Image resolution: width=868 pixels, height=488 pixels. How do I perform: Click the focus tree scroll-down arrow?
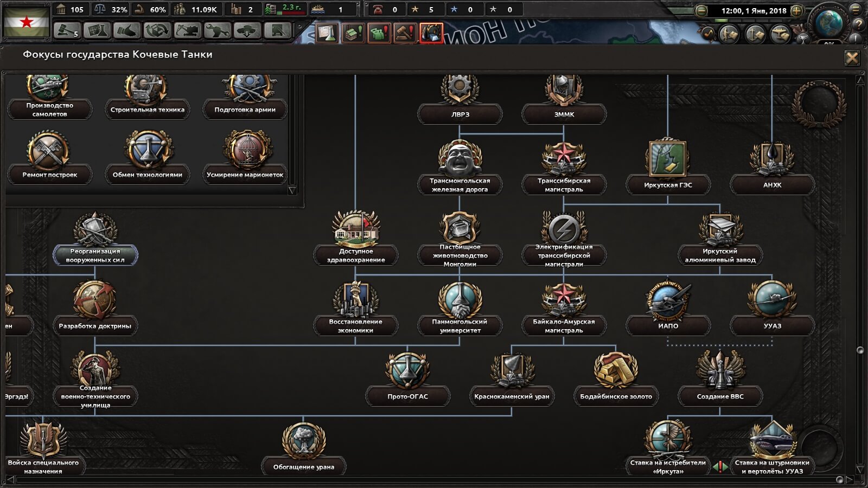[860, 469]
